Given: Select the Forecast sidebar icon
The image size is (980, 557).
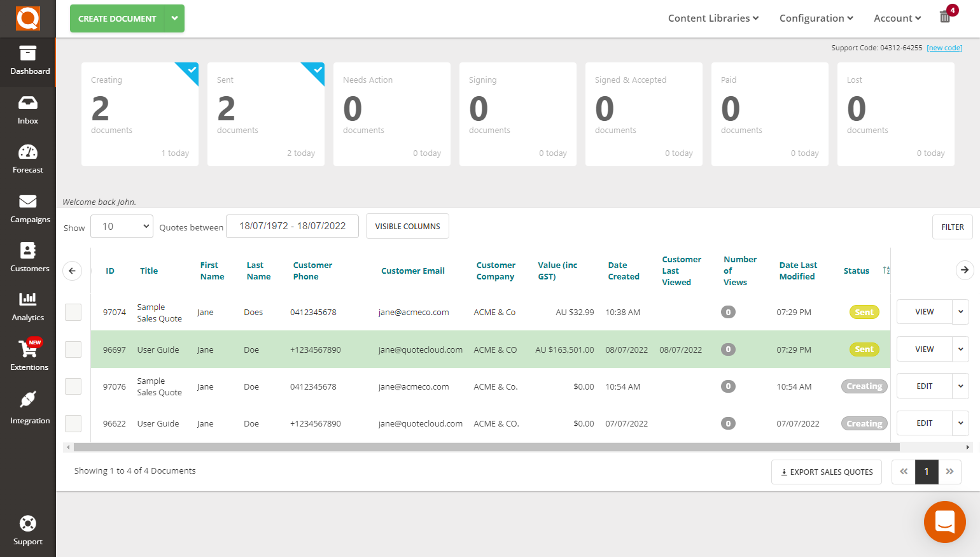Looking at the screenshot, I should pyautogui.click(x=28, y=159).
